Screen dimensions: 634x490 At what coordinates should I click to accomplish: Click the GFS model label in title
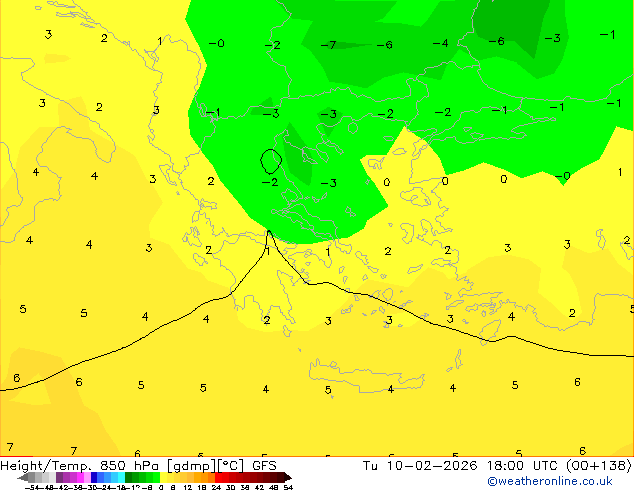tap(264, 466)
